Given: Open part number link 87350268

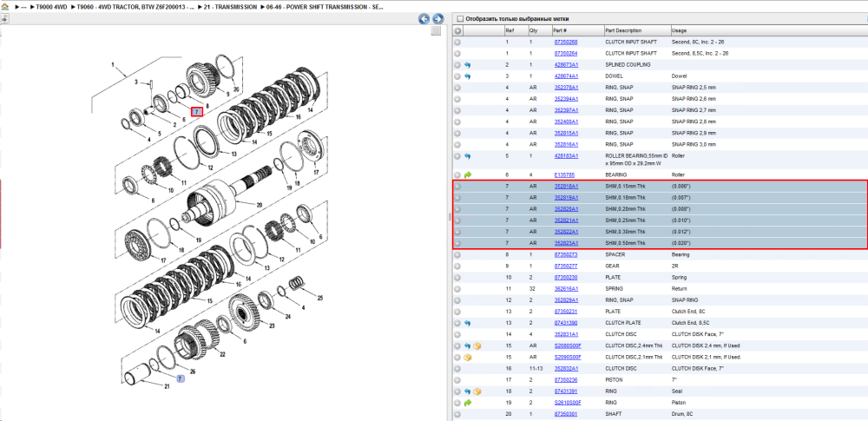Looking at the screenshot, I should coord(566,43).
